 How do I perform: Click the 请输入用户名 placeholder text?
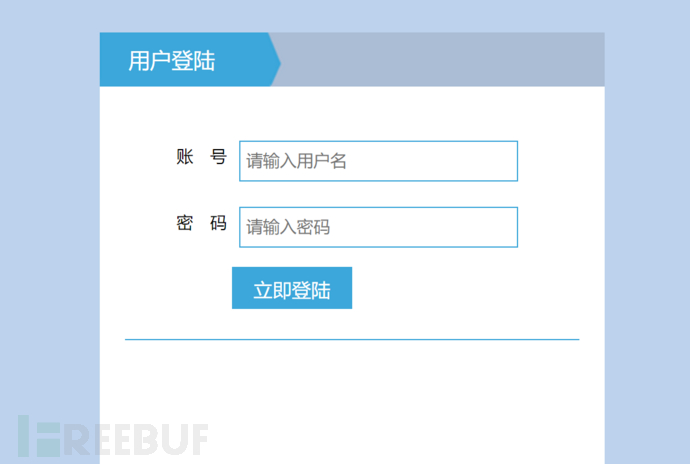[x=296, y=161]
